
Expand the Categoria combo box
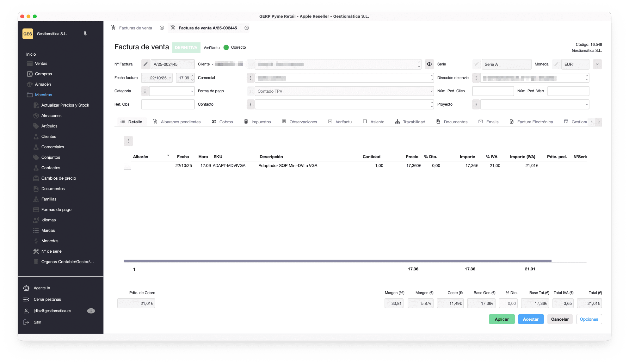point(192,91)
